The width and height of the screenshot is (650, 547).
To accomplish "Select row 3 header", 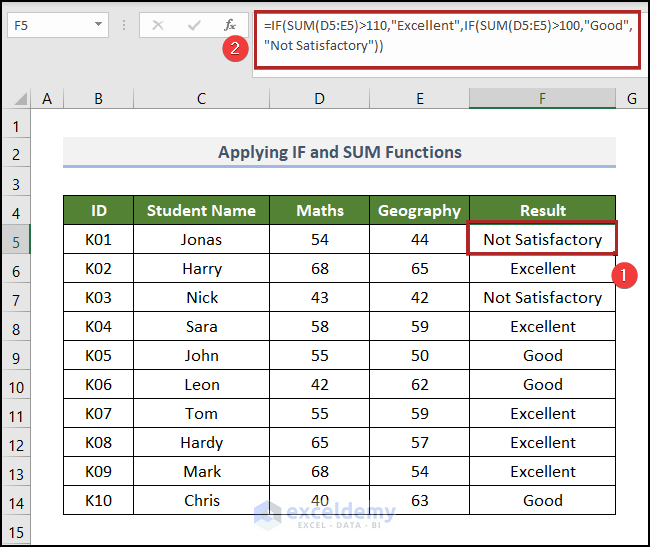I will coord(16,184).
